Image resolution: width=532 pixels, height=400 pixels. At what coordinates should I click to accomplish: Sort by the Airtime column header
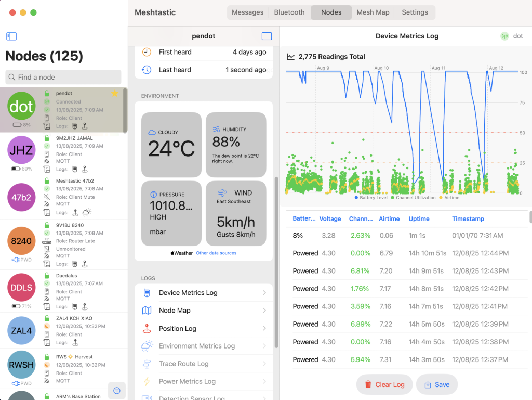tap(389, 218)
